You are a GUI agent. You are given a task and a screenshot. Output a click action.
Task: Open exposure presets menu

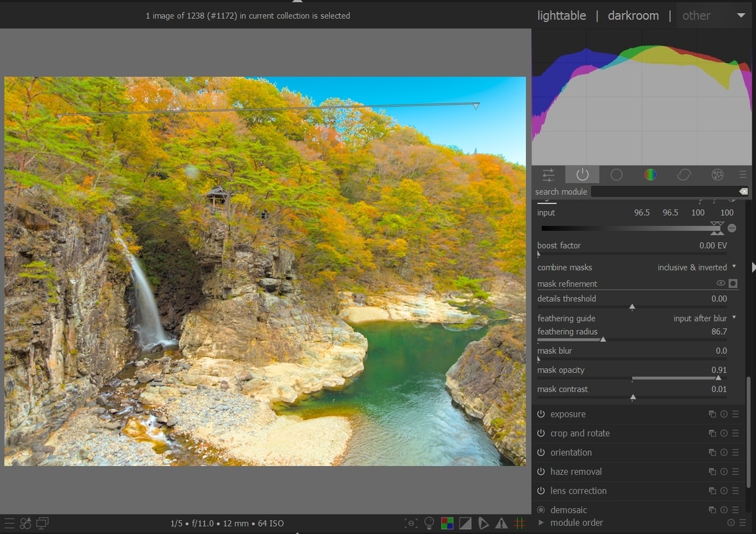735,414
